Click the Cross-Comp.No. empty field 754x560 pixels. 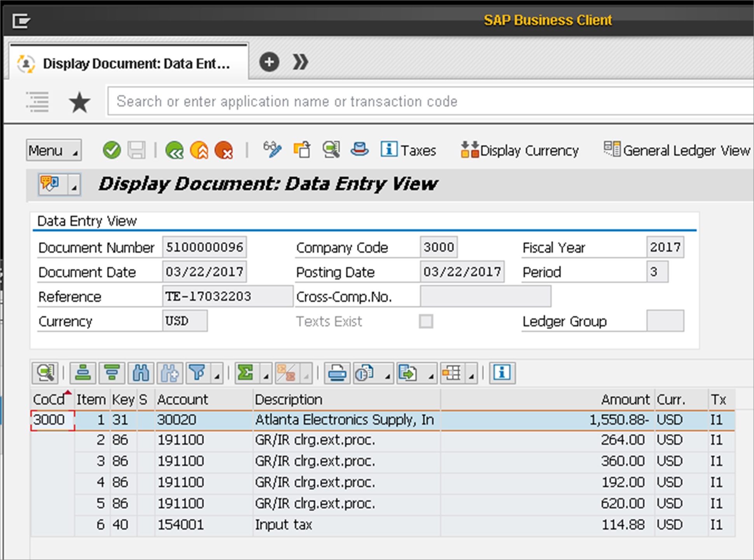[485, 296]
